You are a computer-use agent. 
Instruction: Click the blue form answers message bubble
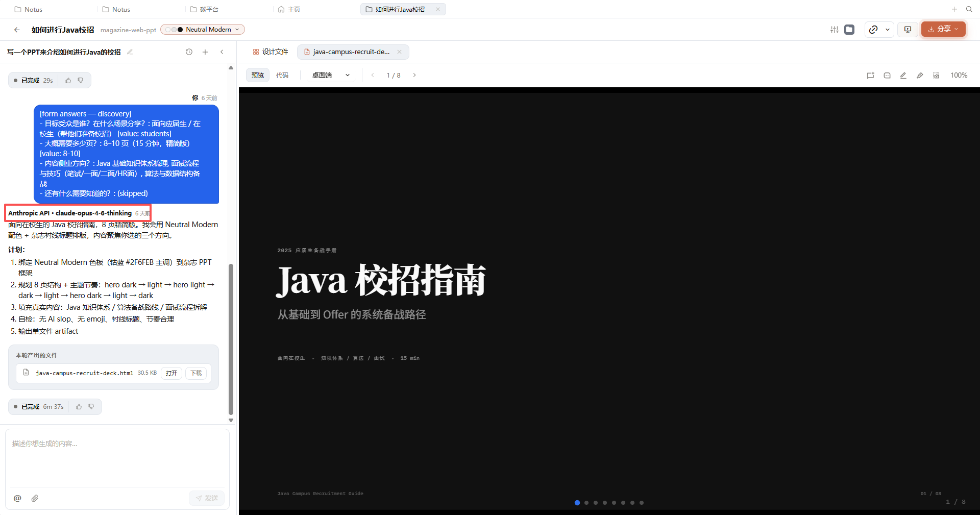click(x=126, y=154)
